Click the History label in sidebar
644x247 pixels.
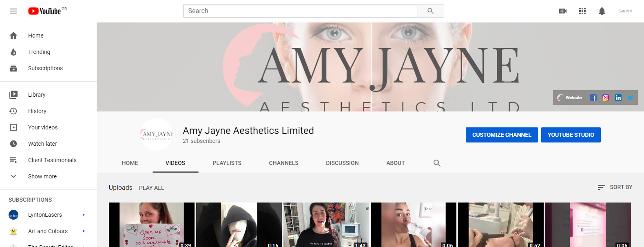coord(37,111)
